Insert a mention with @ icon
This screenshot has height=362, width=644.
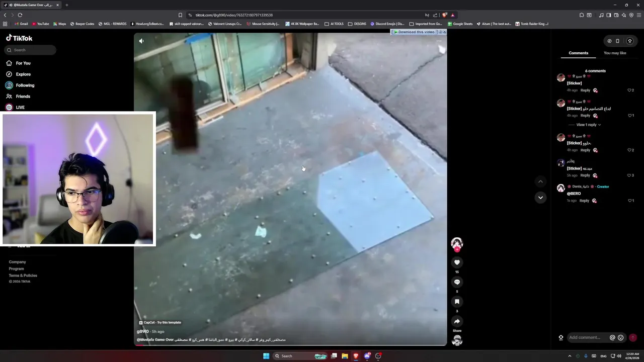pyautogui.click(x=612, y=338)
